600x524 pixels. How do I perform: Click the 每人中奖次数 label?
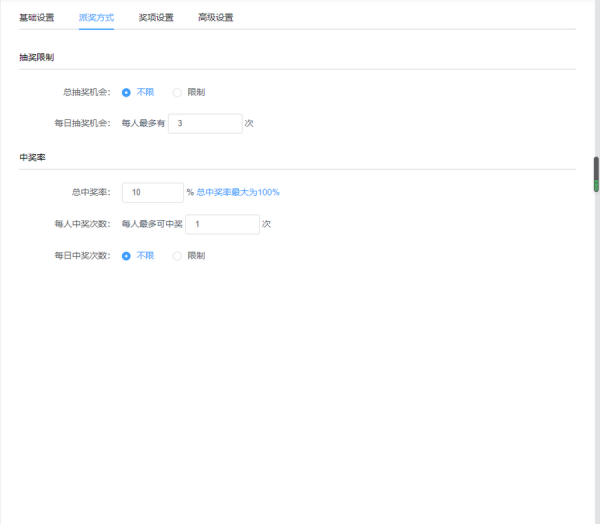point(82,224)
